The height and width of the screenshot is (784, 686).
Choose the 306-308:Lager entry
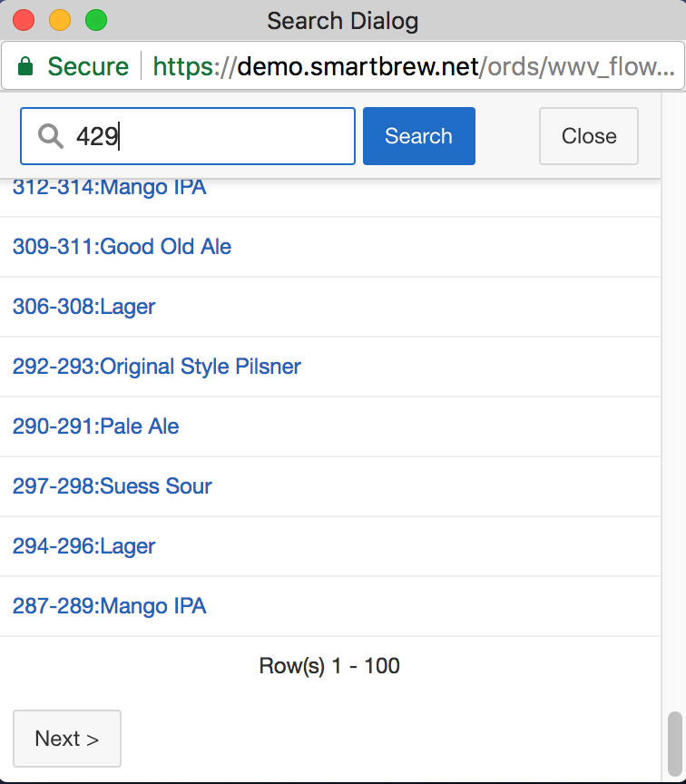pos(83,307)
